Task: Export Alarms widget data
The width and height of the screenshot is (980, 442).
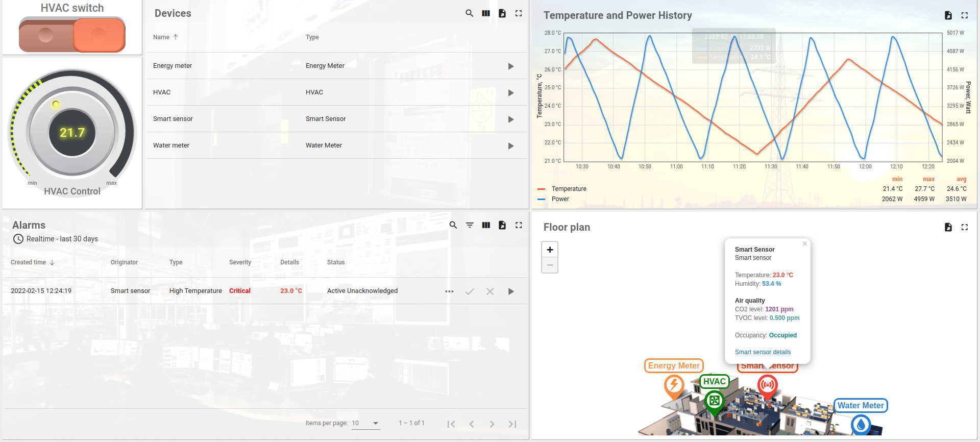Action: (x=502, y=225)
